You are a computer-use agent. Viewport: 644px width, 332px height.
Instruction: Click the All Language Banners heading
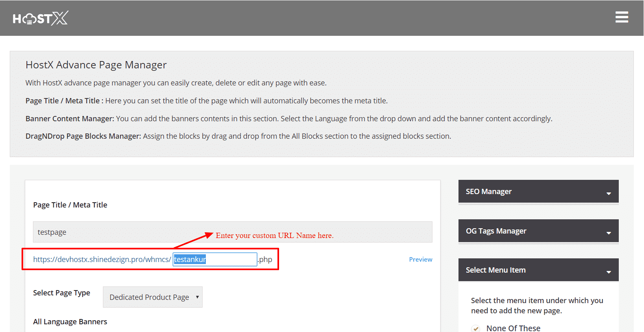point(70,322)
